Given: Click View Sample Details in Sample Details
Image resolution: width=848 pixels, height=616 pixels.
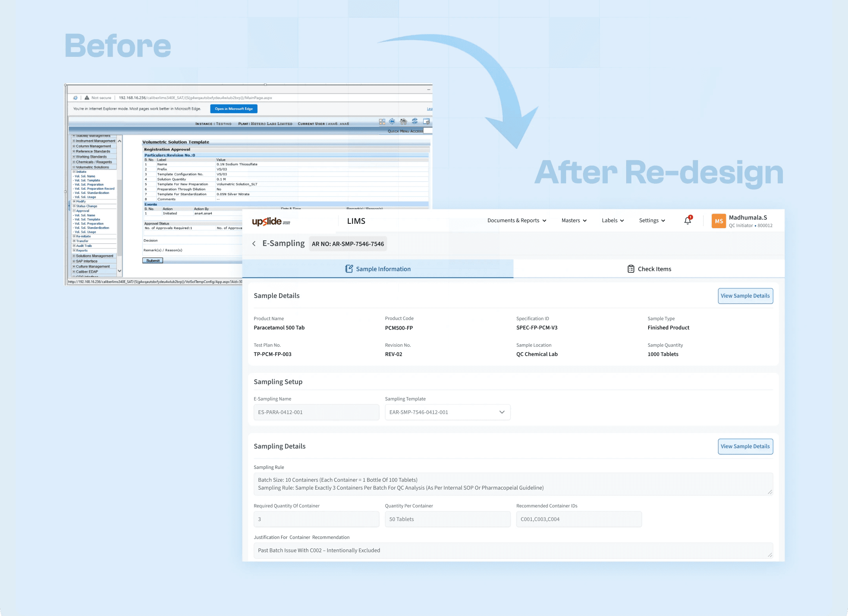Looking at the screenshot, I should pyautogui.click(x=745, y=296).
